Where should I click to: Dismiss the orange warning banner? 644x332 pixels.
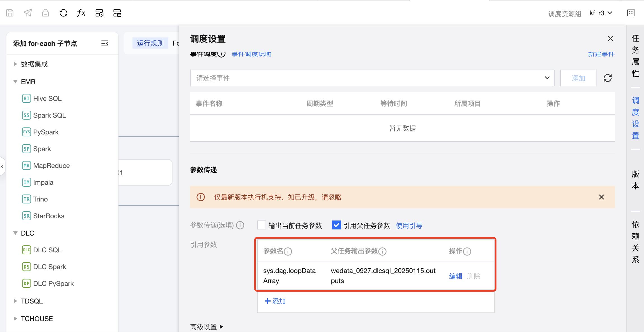[x=602, y=197]
